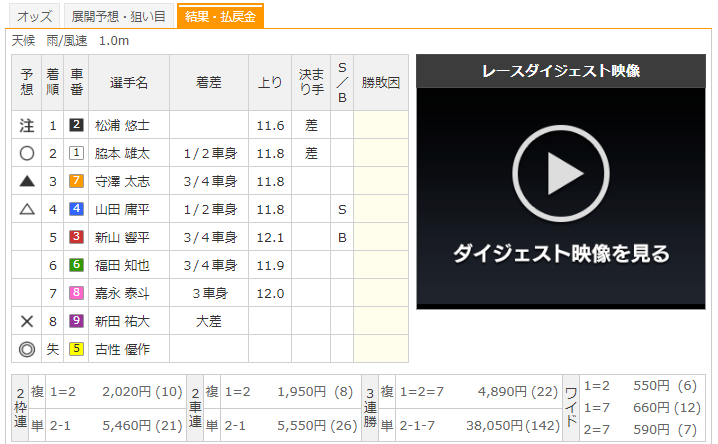This screenshot has height=444, width=718.
Task: Select rider name 古性 優作
Action: 122,349
